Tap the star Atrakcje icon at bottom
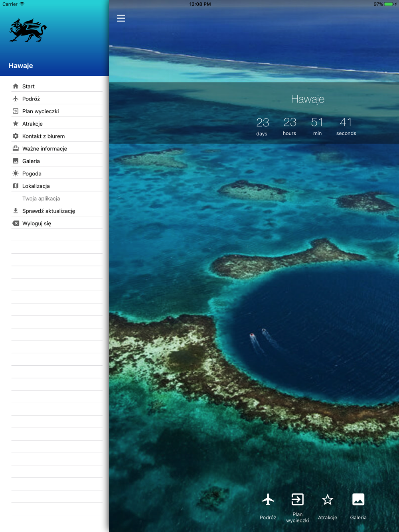Screen dimensions: 399x532 pos(327,500)
